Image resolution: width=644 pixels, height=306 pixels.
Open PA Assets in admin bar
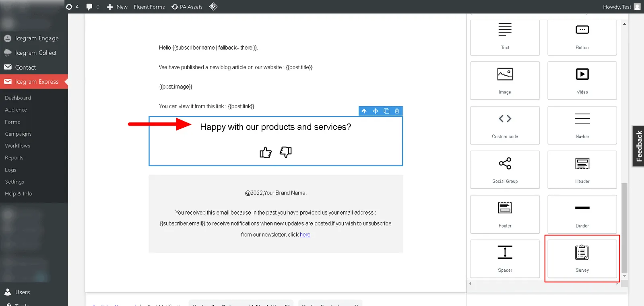[187, 7]
